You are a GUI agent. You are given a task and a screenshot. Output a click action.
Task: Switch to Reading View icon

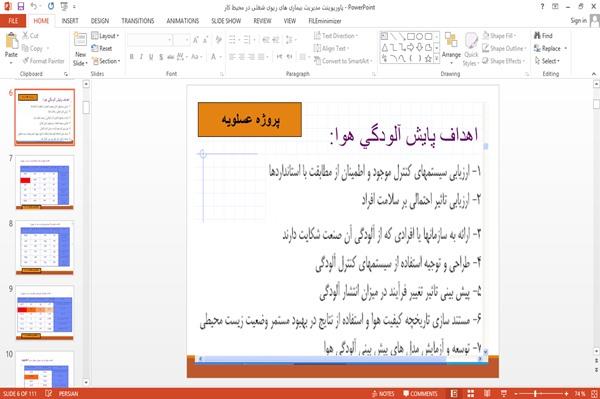click(487, 394)
